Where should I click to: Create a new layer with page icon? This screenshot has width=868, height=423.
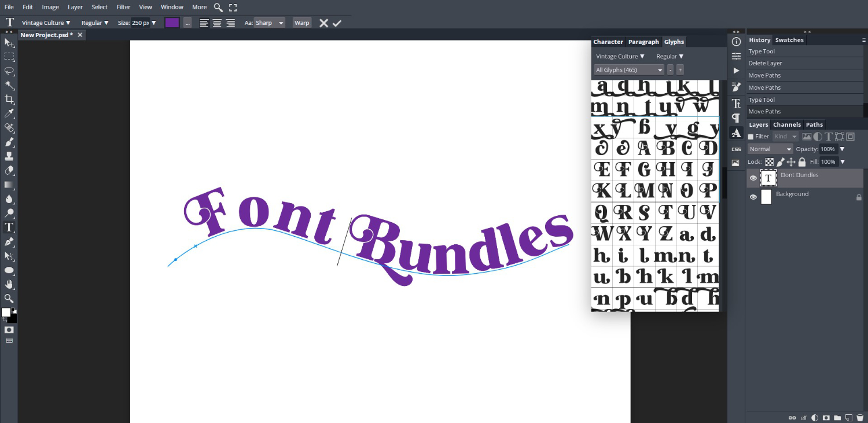pyautogui.click(x=848, y=417)
